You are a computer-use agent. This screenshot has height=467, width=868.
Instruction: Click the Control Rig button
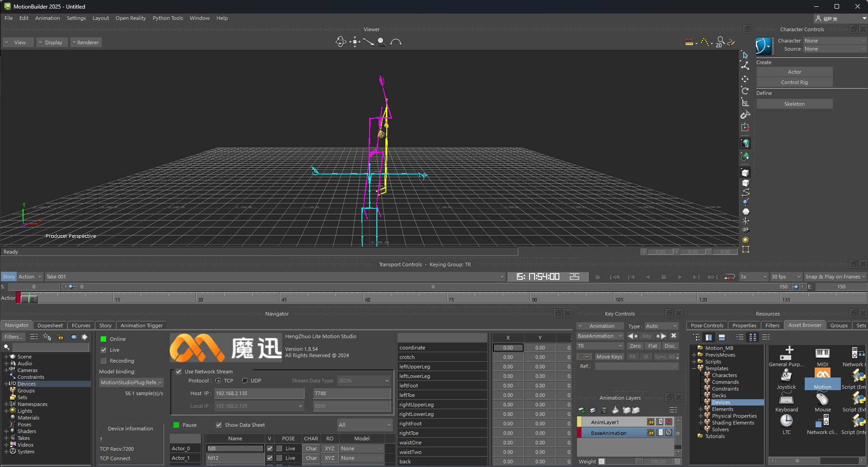tap(794, 82)
